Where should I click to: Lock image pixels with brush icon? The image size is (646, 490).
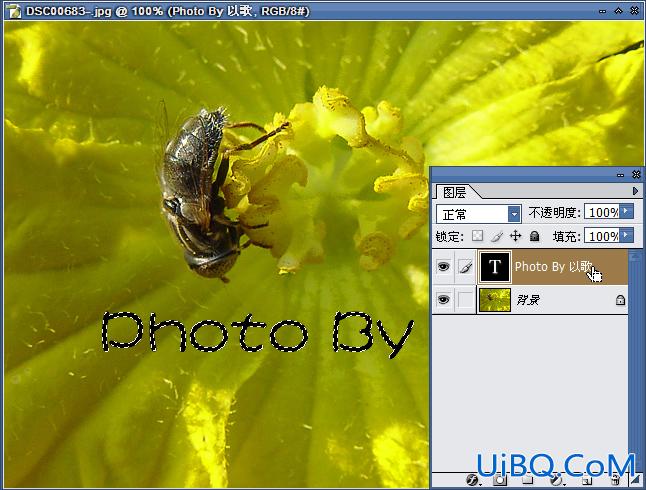[x=497, y=236]
